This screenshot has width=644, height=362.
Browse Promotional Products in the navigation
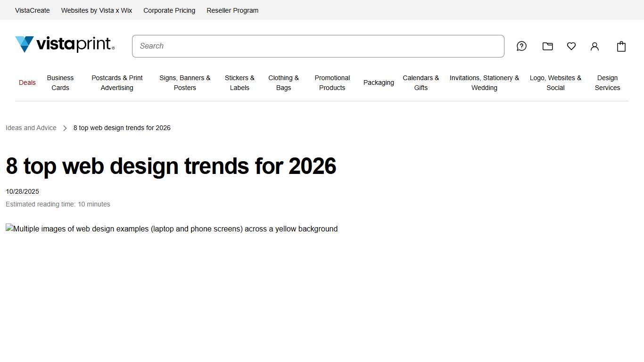pyautogui.click(x=332, y=83)
